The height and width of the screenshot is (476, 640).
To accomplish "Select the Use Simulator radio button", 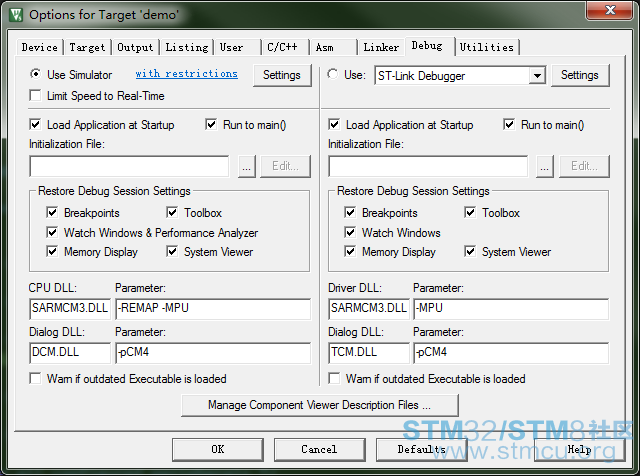I will pos(36,74).
